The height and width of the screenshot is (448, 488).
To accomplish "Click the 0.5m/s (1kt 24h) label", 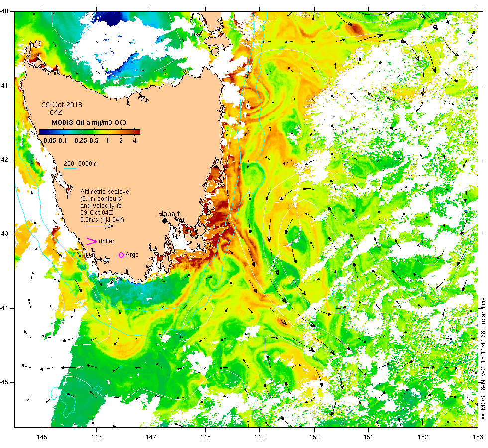I will 102,220.
